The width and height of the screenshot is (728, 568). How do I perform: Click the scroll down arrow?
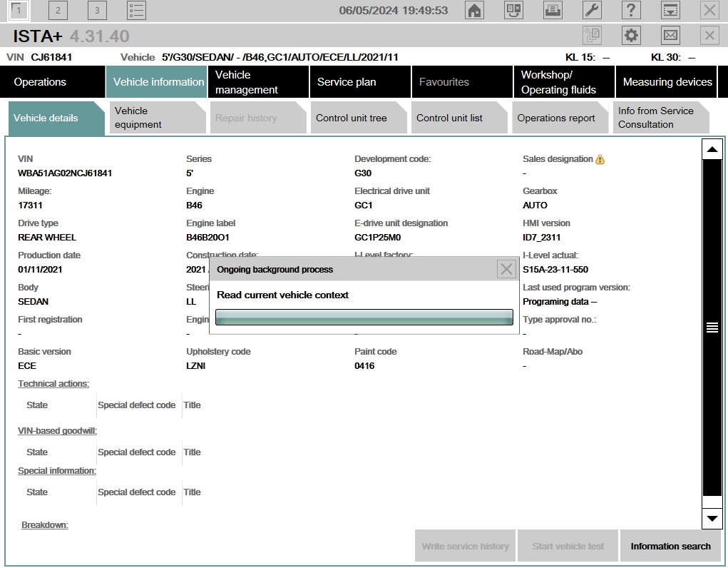pos(712,518)
